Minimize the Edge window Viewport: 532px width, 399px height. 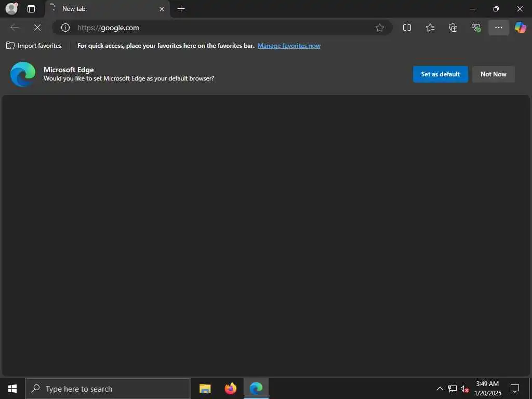point(472,9)
